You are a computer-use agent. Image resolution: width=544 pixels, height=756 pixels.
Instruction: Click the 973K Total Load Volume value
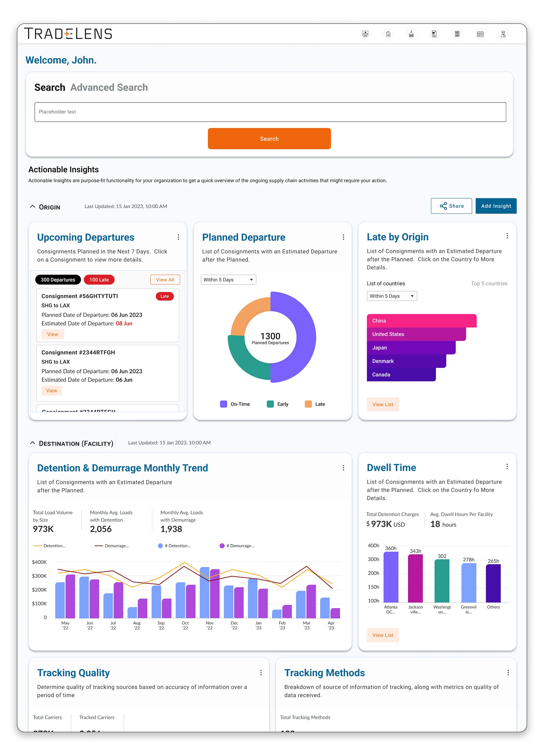point(43,529)
